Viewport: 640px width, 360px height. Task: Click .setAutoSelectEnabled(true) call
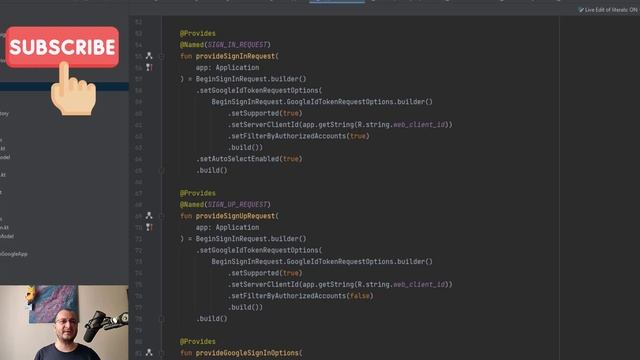[x=249, y=159]
